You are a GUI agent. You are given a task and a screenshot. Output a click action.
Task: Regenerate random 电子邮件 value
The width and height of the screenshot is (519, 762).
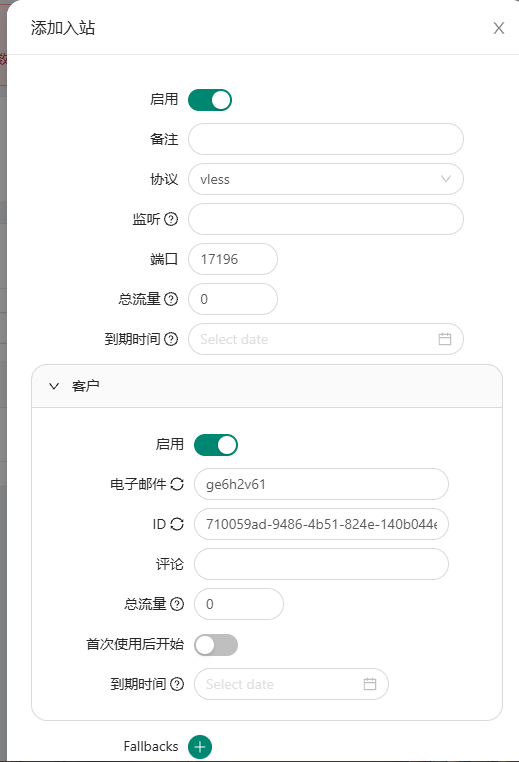click(x=177, y=484)
